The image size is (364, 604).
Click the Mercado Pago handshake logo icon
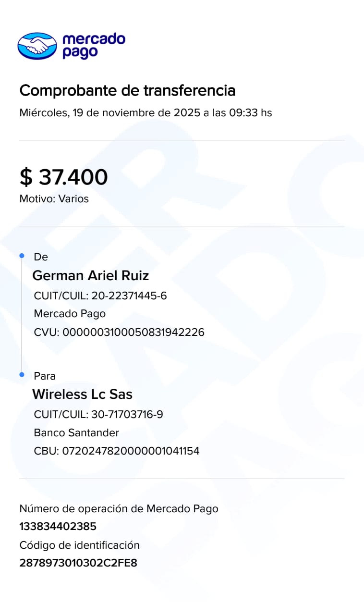pos(37,46)
